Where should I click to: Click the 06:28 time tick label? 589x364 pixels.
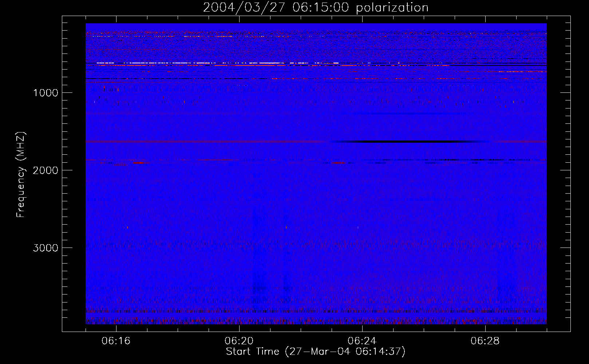485,341
